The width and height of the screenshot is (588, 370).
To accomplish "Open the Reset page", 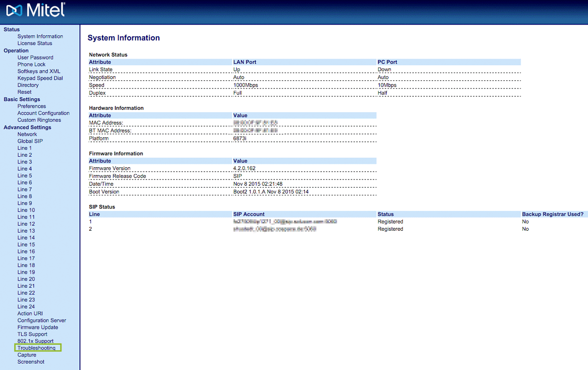I will [x=25, y=92].
